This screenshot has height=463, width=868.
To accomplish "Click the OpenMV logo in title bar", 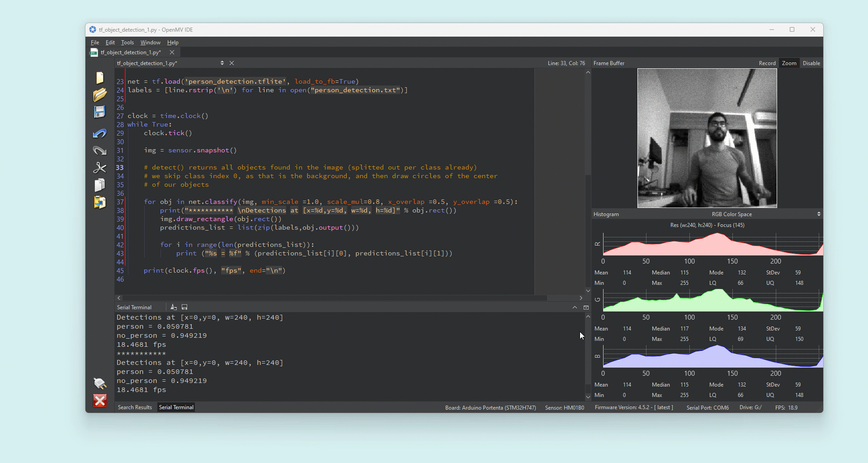I will pyautogui.click(x=93, y=29).
